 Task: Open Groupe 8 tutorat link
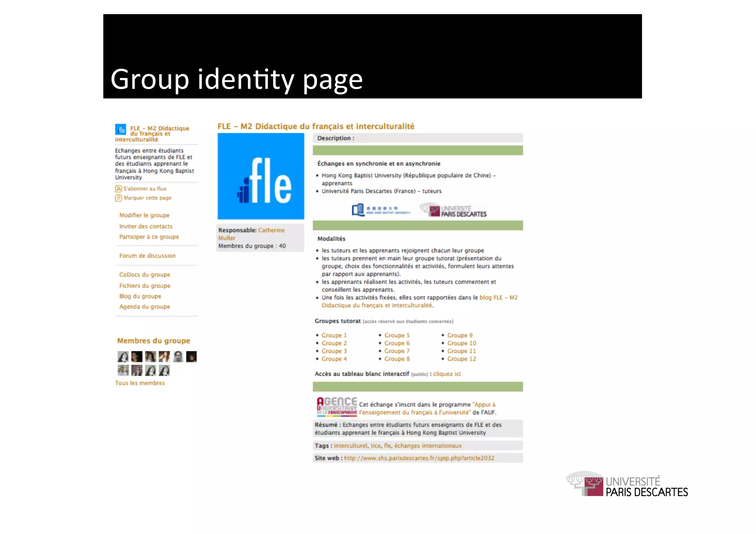397,359
